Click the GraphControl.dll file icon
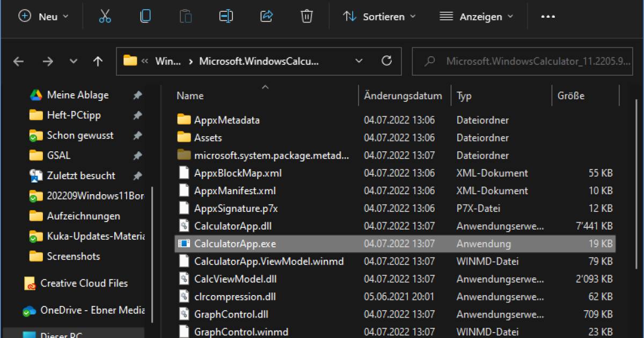The height and width of the screenshot is (338, 644). pos(184,314)
